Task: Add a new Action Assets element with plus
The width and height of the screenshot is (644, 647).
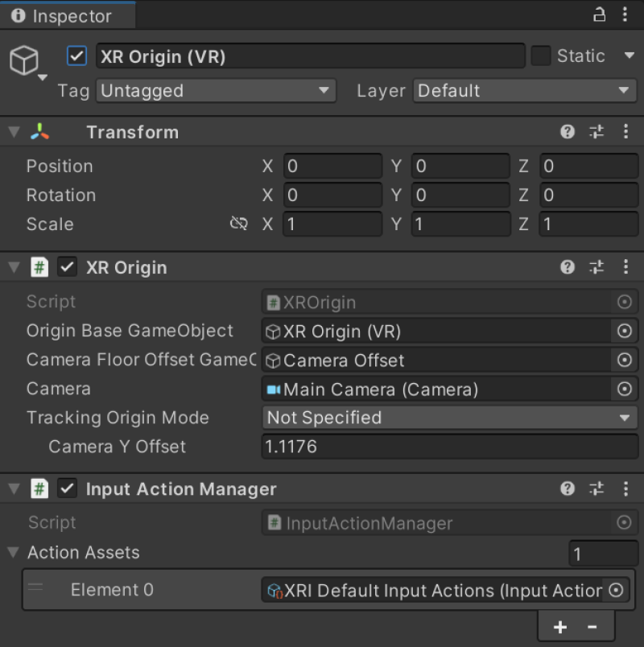Action: [x=559, y=627]
